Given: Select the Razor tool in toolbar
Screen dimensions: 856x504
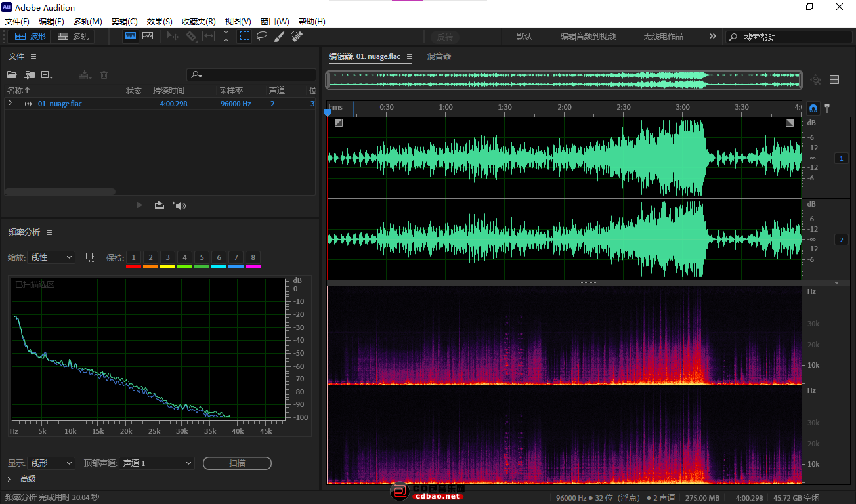Looking at the screenshot, I should tap(191, 37).
